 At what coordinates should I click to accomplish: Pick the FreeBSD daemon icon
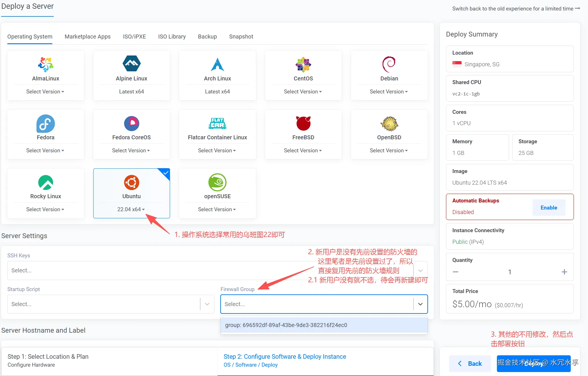[x=303, y=123]
